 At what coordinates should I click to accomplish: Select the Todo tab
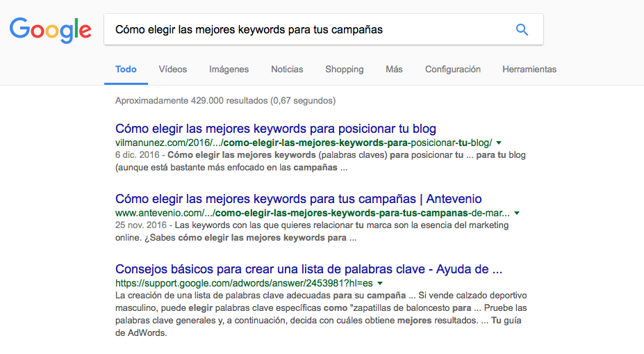click(x=126, y=70)
